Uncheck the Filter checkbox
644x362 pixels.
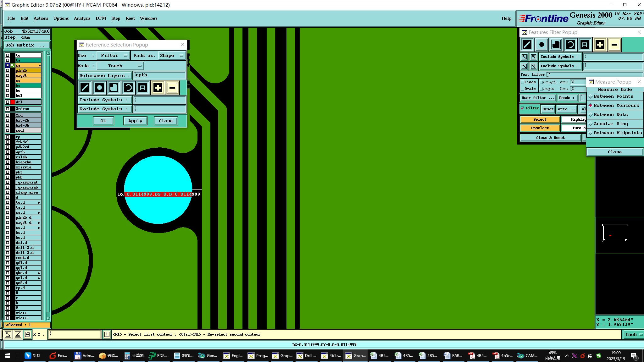(523, 108)
